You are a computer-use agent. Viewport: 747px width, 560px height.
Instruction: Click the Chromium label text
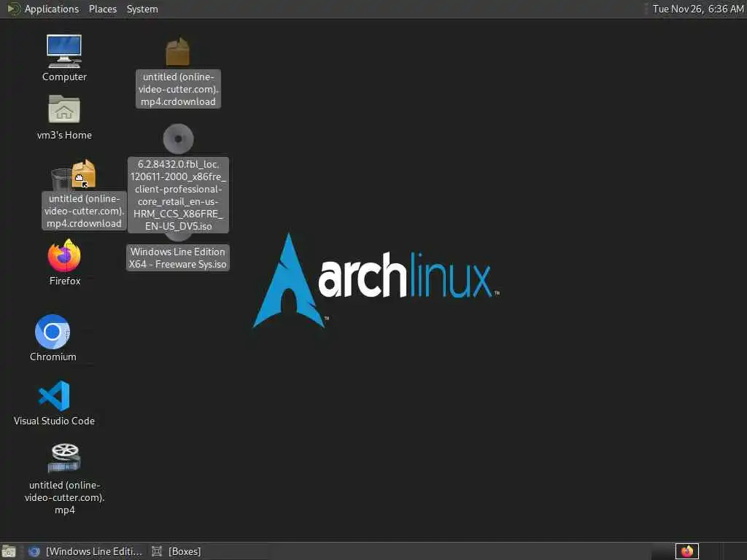(x=53, y=357)
